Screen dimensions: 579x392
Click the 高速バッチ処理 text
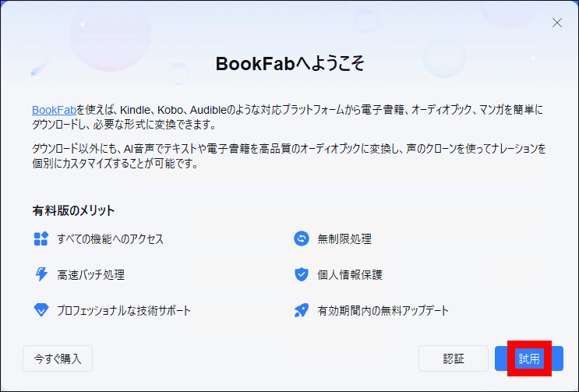pos(90,275)
